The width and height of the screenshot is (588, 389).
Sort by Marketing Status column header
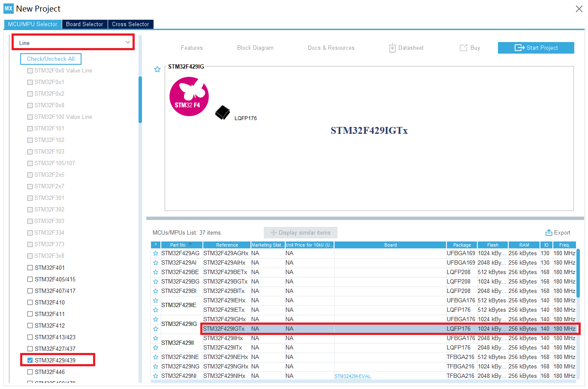coord(268,245)
